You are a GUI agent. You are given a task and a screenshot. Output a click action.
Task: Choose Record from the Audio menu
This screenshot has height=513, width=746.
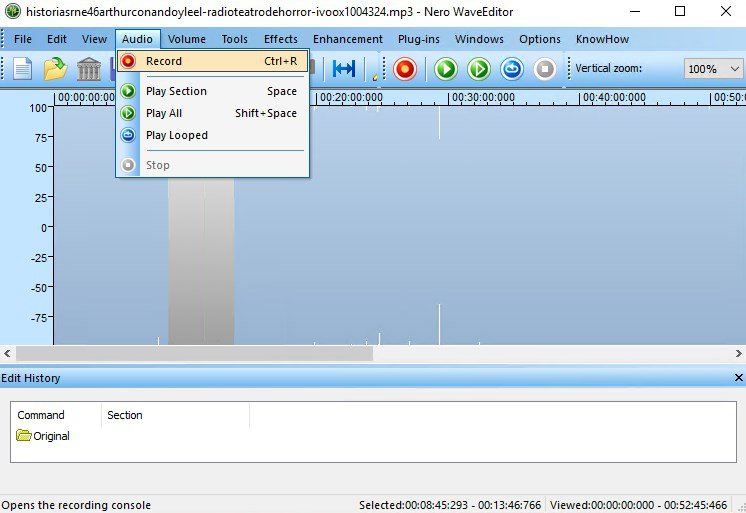tap(212, 61)
